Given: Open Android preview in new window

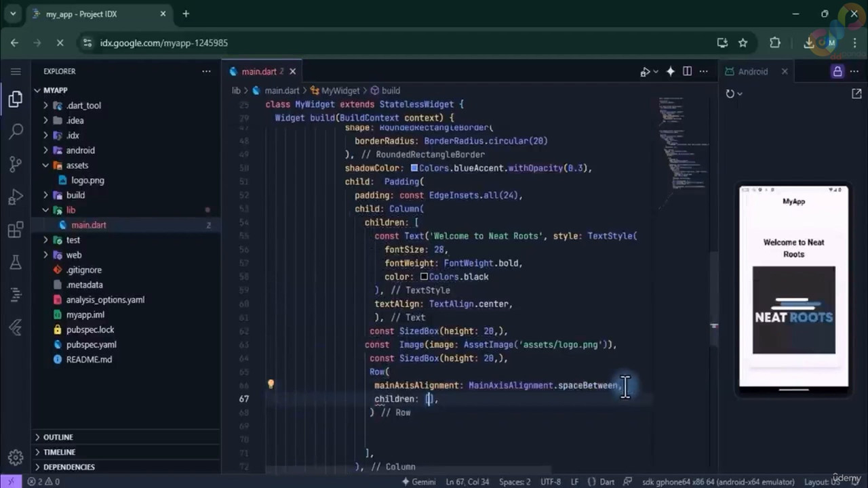Looking at the screenshot, I should click(x=856, y=94).
